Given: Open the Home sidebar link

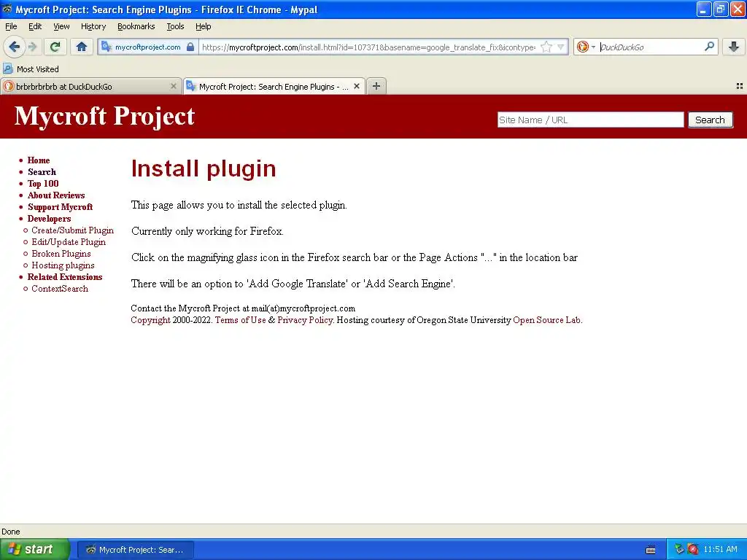Looking at the screenshot, I should coord(39,160).
